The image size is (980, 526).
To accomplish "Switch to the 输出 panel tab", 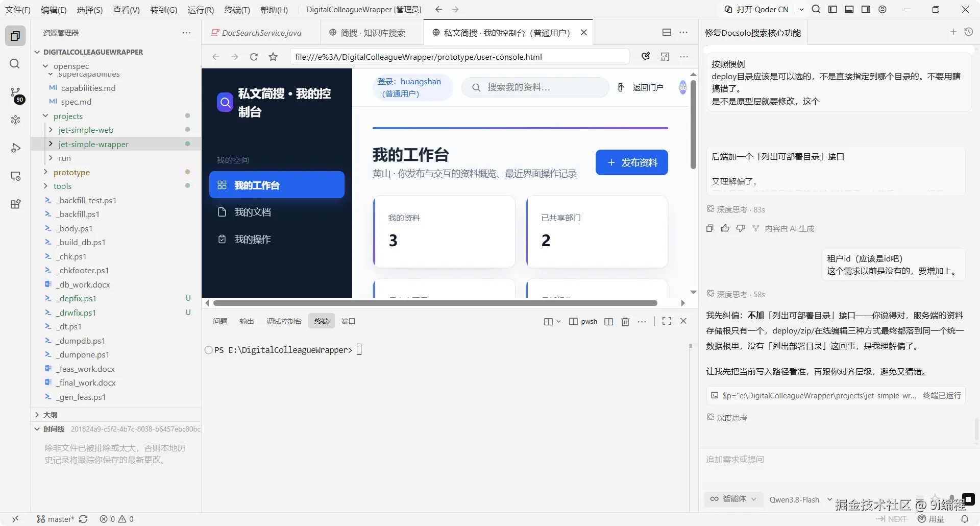I will (x=247, y=321).
